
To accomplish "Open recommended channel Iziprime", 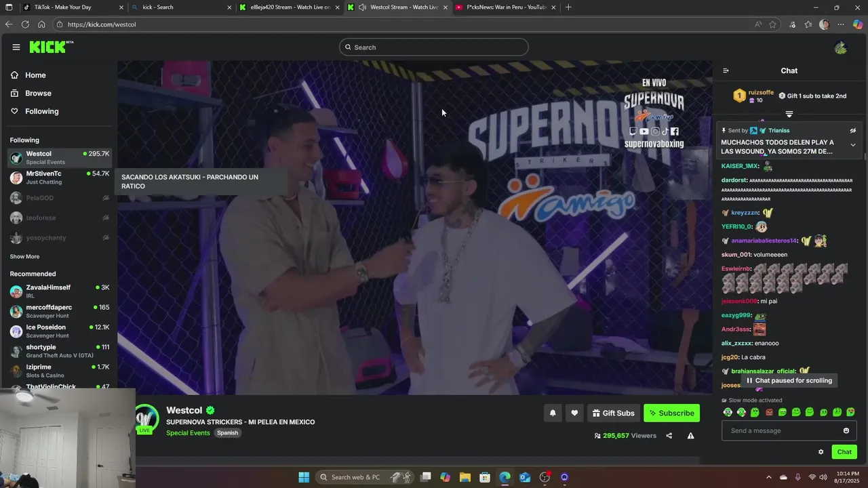I will (x=60, y=371).
